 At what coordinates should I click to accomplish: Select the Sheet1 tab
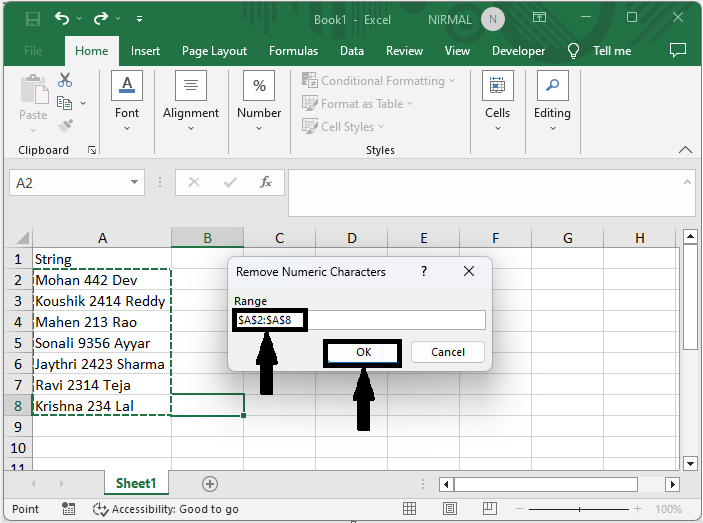coord(136,484)
